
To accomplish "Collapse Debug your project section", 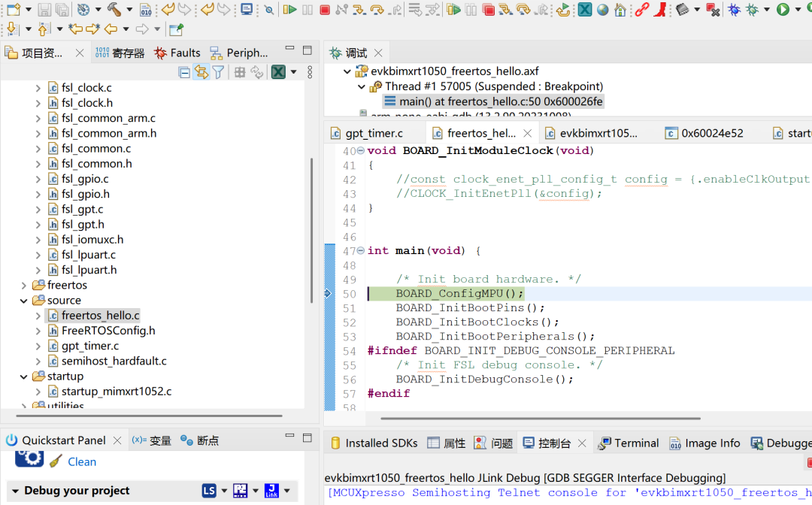I will [16, 491].
